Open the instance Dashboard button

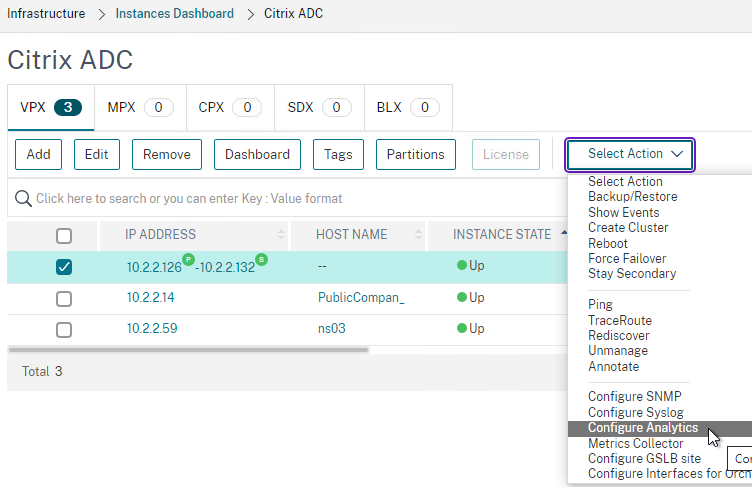tap(257, 154)
